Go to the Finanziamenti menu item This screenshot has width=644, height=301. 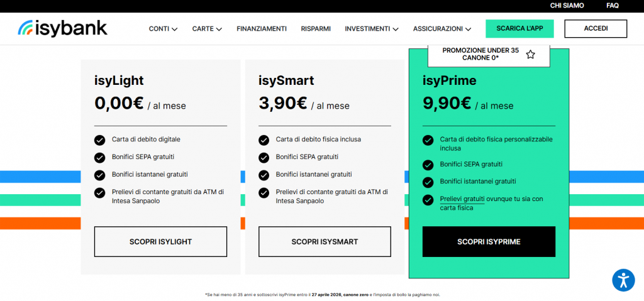pos(262,29)
